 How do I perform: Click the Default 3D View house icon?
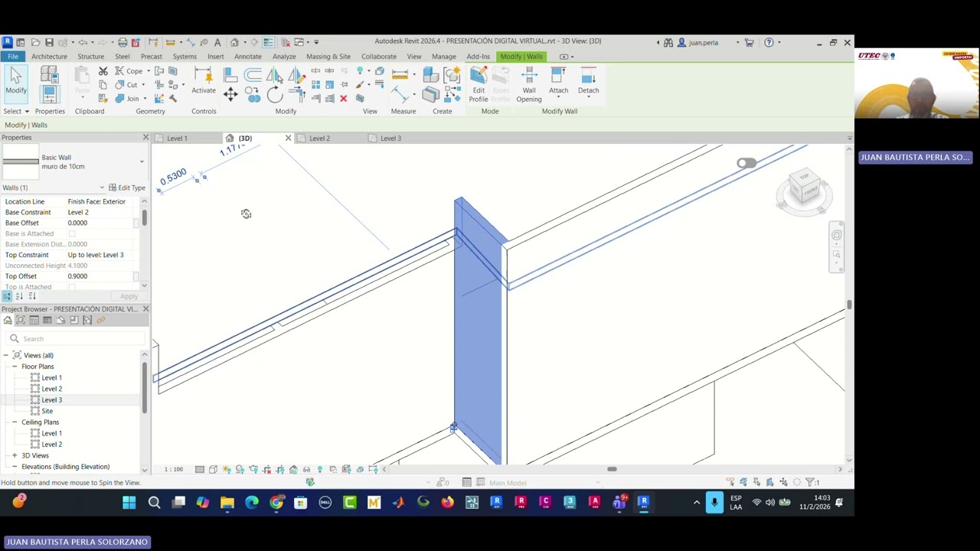click(235, 42)
